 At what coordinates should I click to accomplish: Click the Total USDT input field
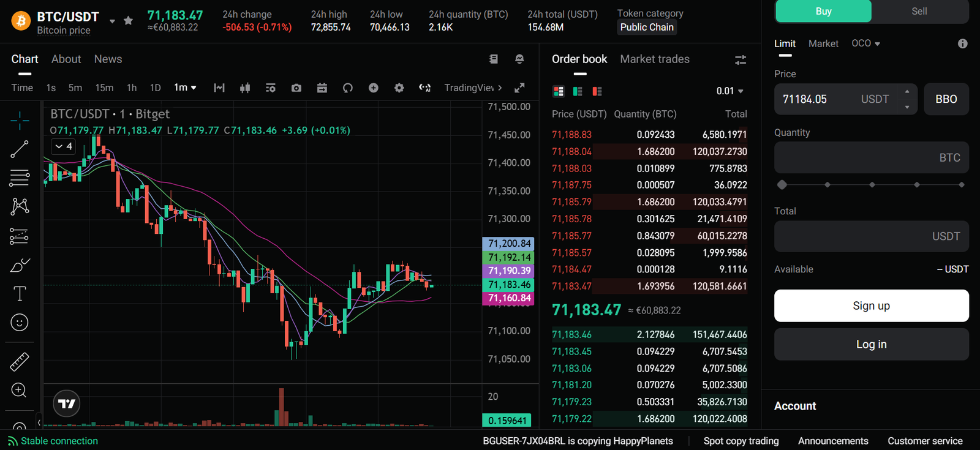point(872,236)
